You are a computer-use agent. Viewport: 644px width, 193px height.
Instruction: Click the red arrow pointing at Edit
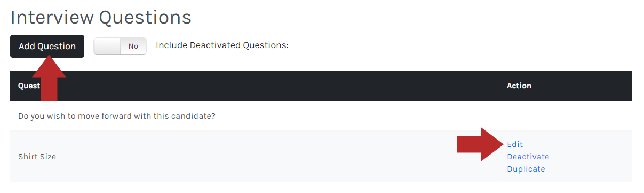(x=480, y=144)
